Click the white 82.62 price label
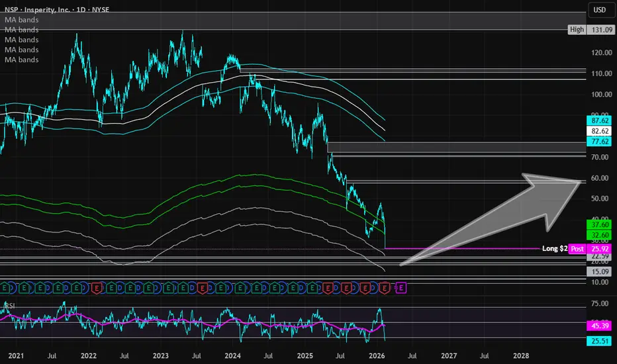 [599, 131]
